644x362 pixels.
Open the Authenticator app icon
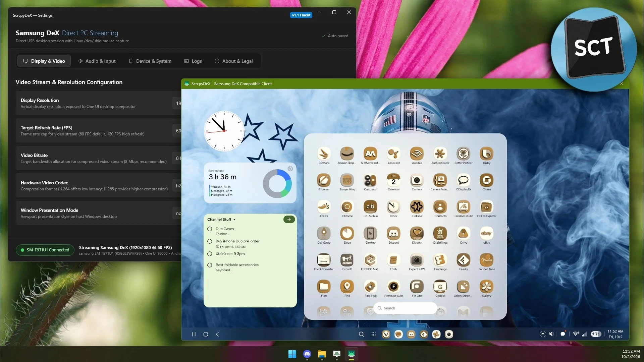point(440,154)
